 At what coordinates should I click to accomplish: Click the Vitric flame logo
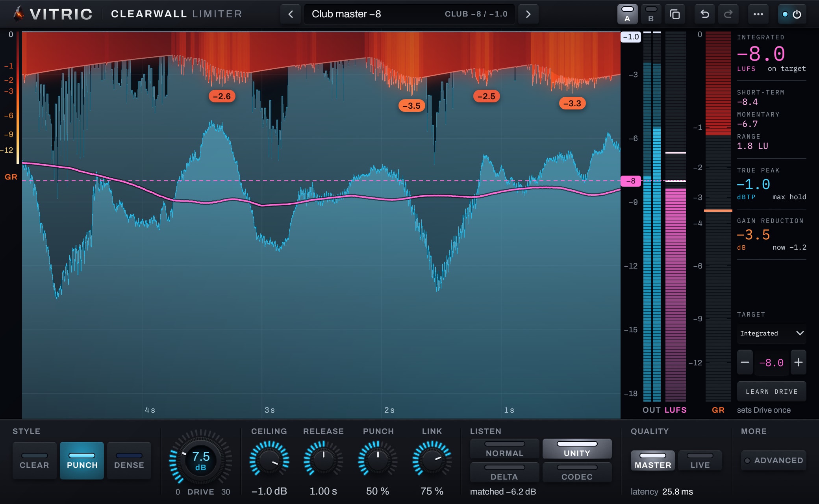pyautogui.click(x=19, y=14)
